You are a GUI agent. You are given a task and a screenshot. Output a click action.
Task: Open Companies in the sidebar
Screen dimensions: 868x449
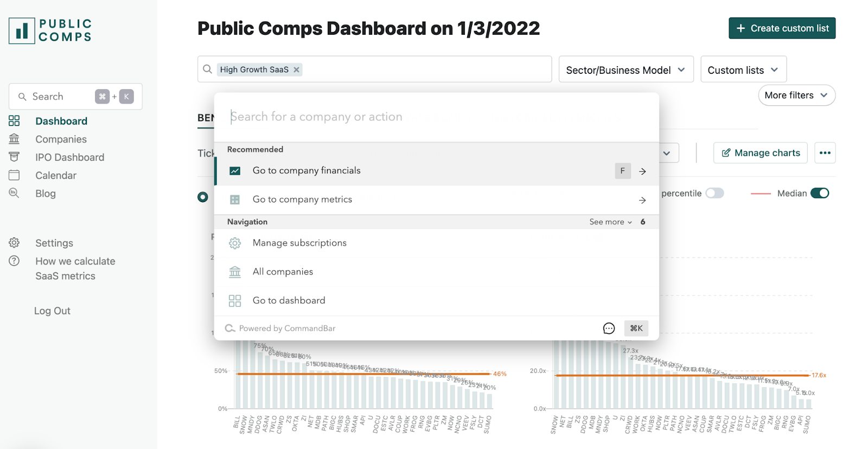[61, 140]
